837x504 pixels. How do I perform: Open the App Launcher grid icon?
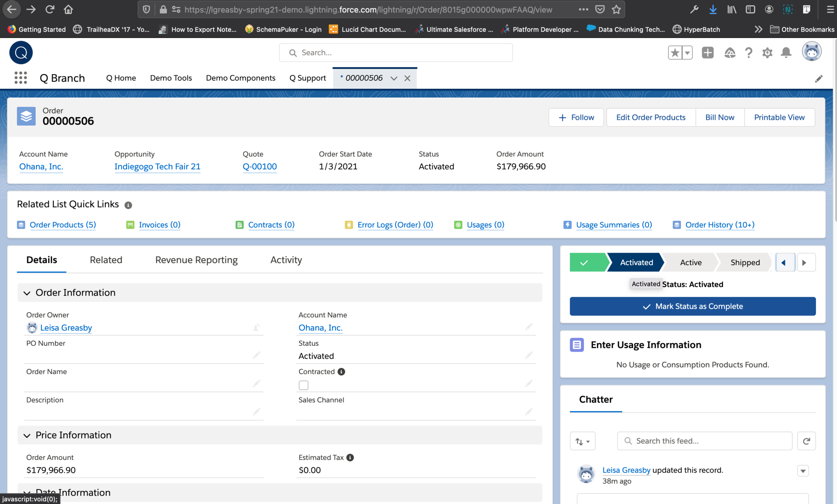pyautogui.click(x=21, y=78)
